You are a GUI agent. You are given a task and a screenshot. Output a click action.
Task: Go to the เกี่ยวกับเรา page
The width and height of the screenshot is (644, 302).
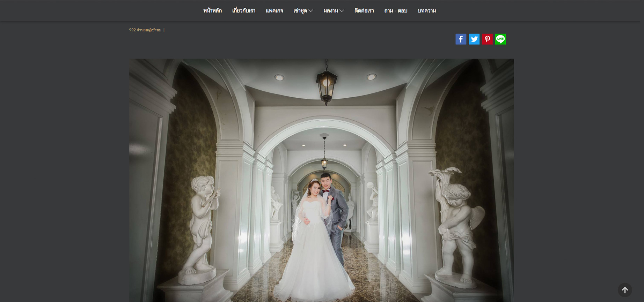click(x=244, y=11)
